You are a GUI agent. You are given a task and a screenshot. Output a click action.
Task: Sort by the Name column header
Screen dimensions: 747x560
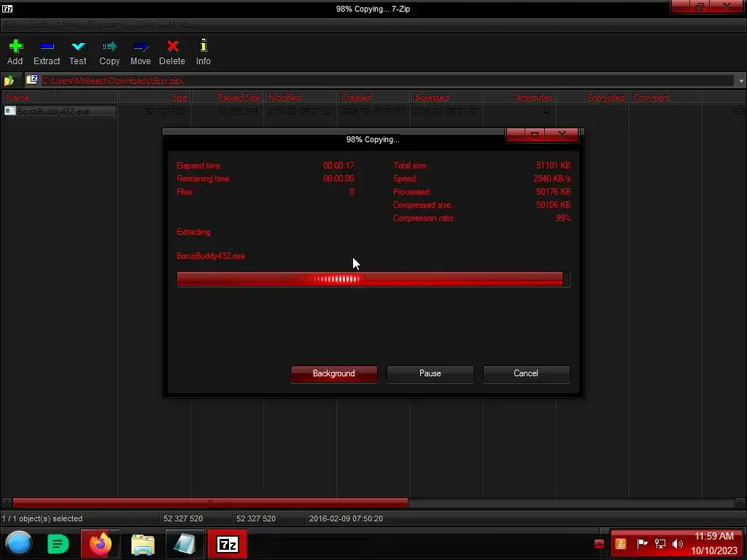pos(60,98)
